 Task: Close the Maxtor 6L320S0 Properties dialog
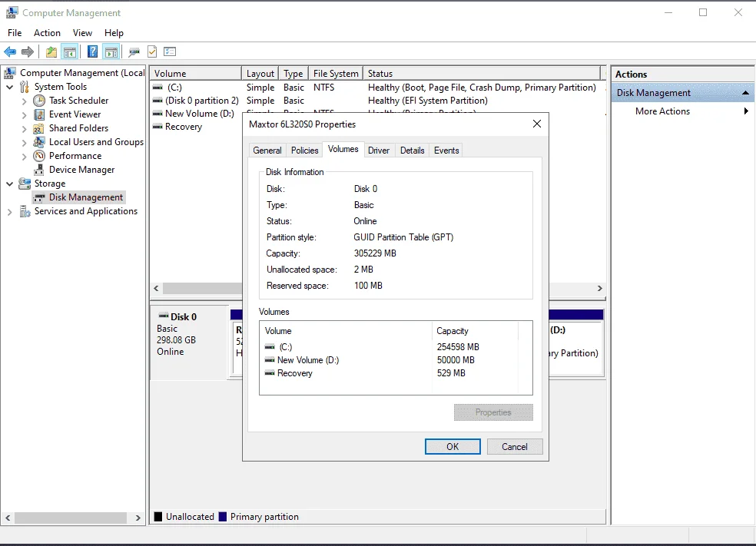(x=536, y=124)
